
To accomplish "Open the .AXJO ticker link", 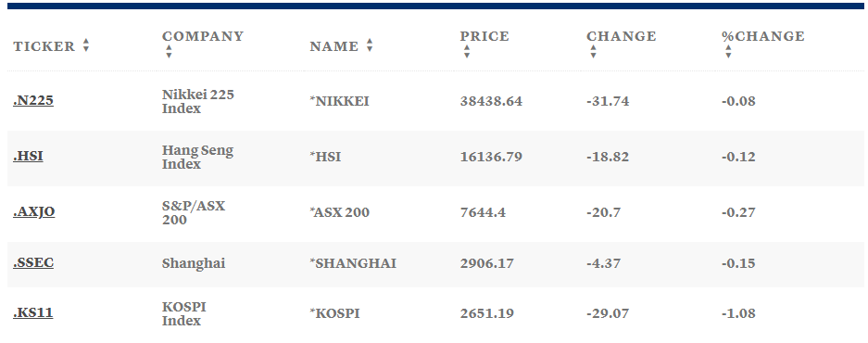I will point(33,211).
